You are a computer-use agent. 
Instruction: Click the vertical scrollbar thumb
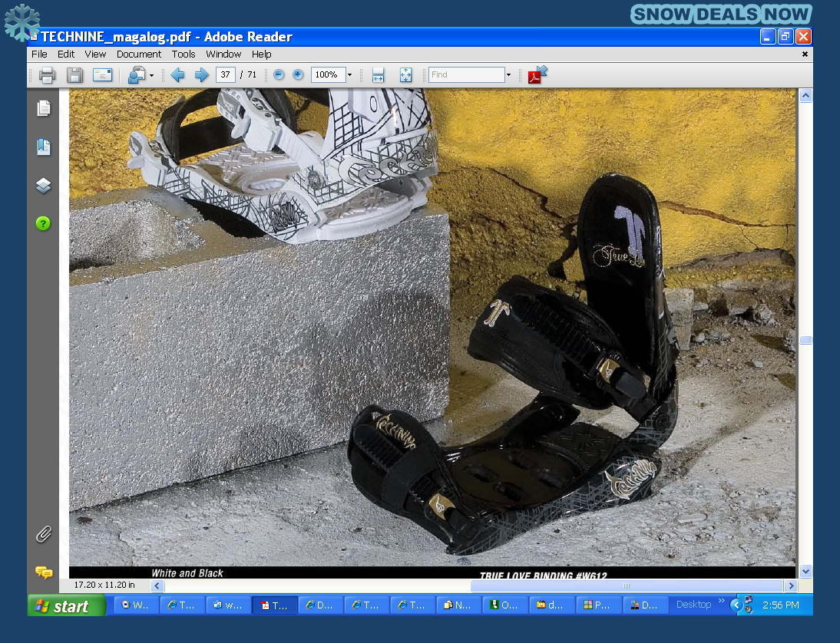pyautogui.click(x=805, y=340)
